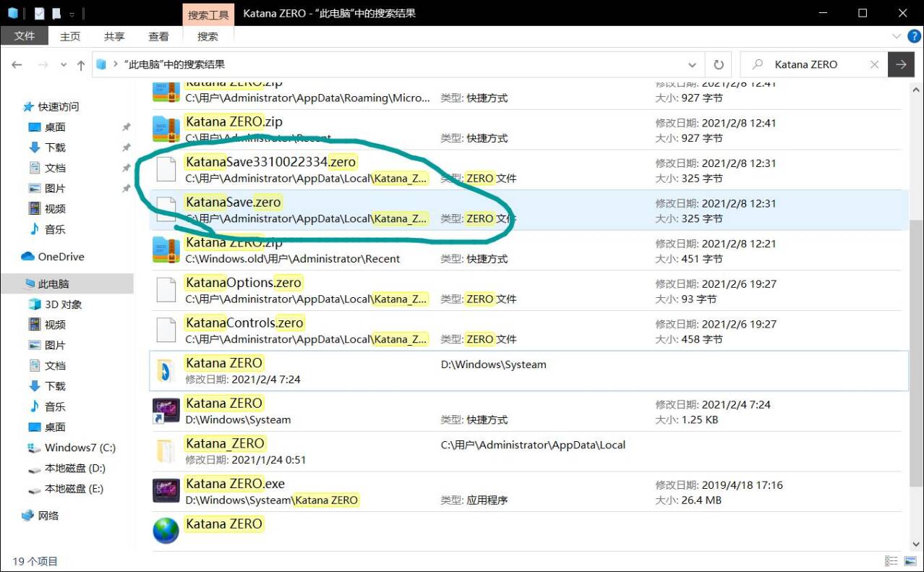Open pinned 文档 under 快速访问

55,167
